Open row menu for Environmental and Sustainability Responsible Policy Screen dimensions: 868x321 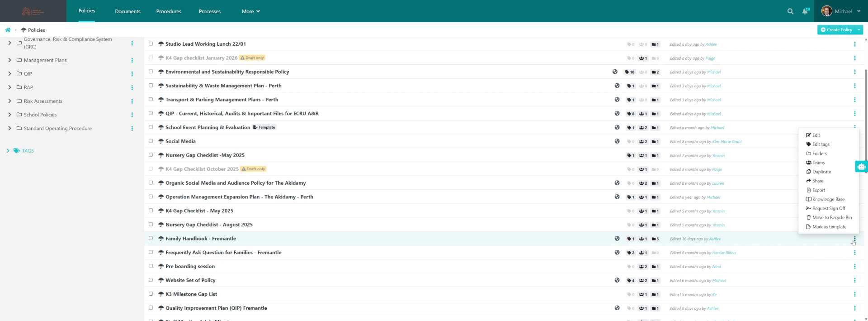854,72
